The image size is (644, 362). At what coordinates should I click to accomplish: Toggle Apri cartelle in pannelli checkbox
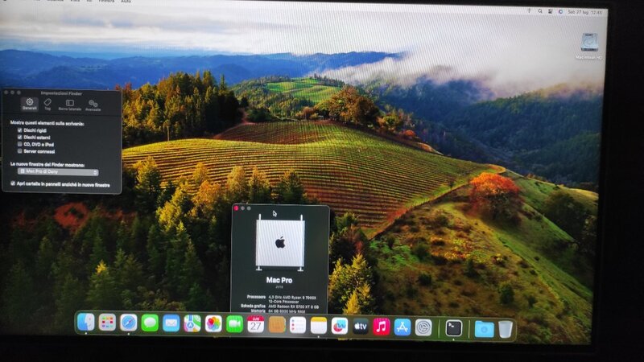point(13,183)
